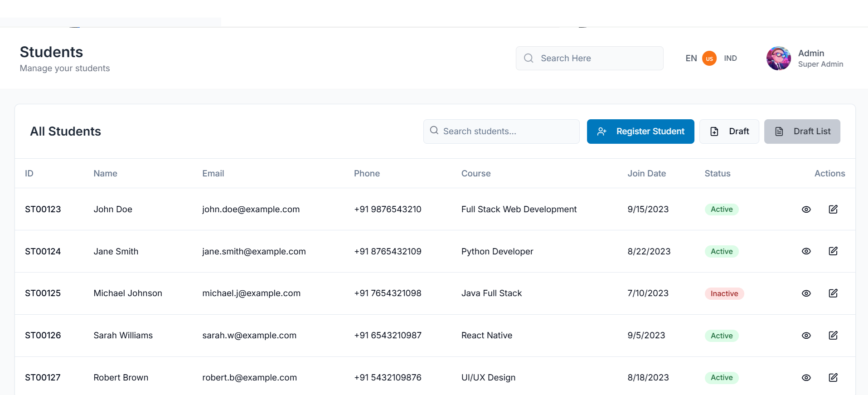View Michael Johnson's student details
Image resolution: width=868 pixels, height=395 pixels.
[x=806, y=293]
